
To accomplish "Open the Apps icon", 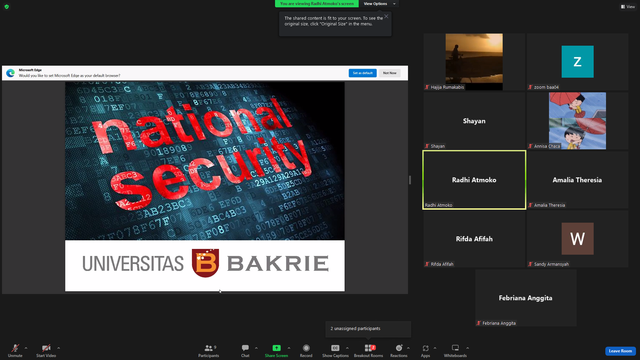I will pyautogui.click(x=425, y=348).
